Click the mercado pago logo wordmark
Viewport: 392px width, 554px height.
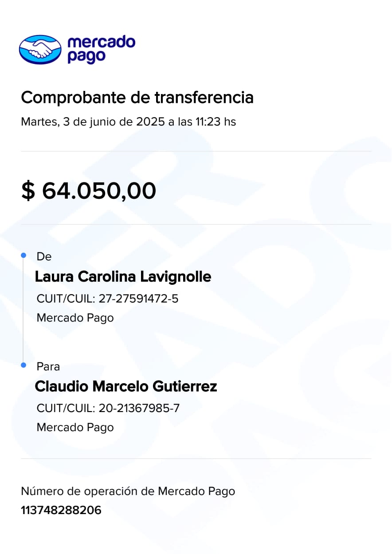pos(101,49)
